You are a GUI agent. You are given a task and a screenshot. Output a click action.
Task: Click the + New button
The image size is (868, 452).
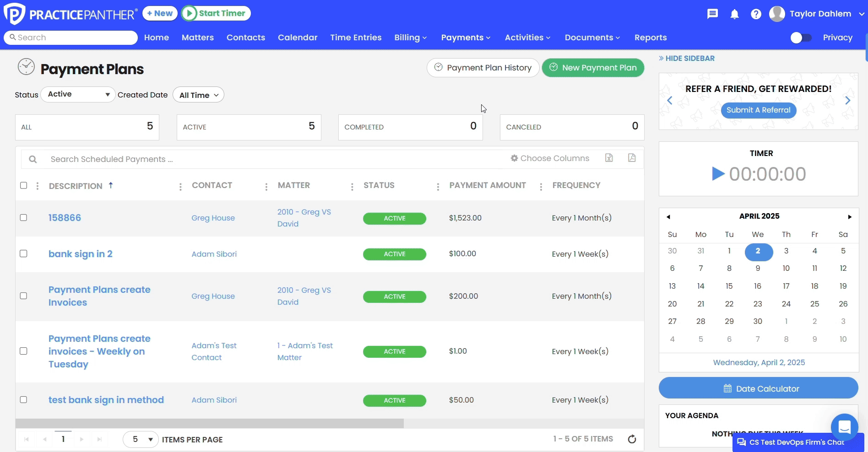[x=160, y=13]
